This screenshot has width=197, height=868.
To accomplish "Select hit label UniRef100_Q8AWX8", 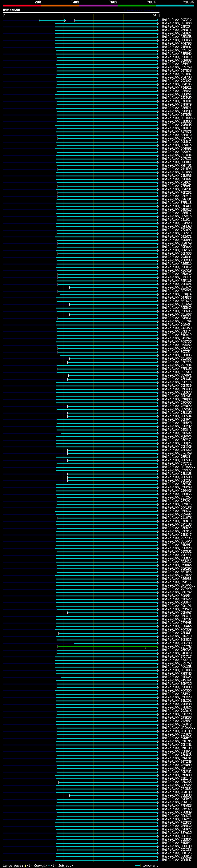I will click(x=177, y=755).
